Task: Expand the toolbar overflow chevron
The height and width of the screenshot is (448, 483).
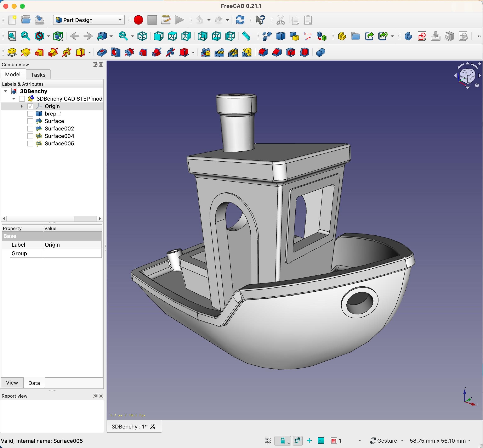Action: tap(479, 36)
